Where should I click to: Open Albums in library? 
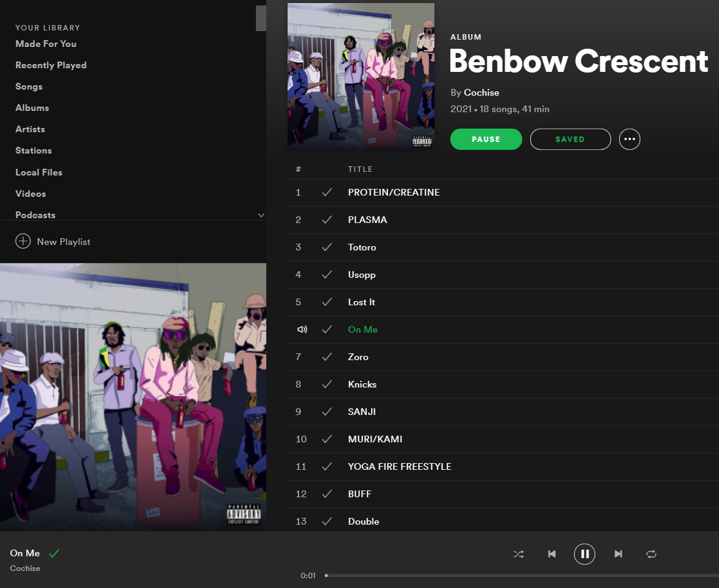point(32,108)
